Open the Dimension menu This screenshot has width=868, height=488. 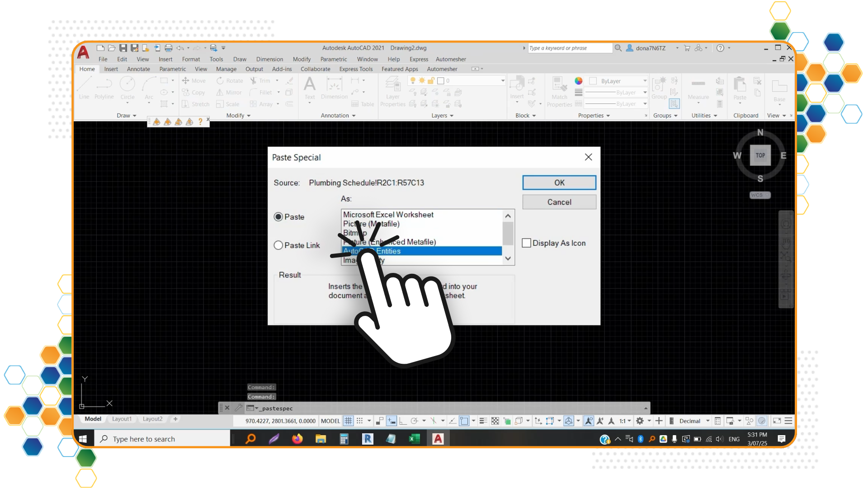269,59
